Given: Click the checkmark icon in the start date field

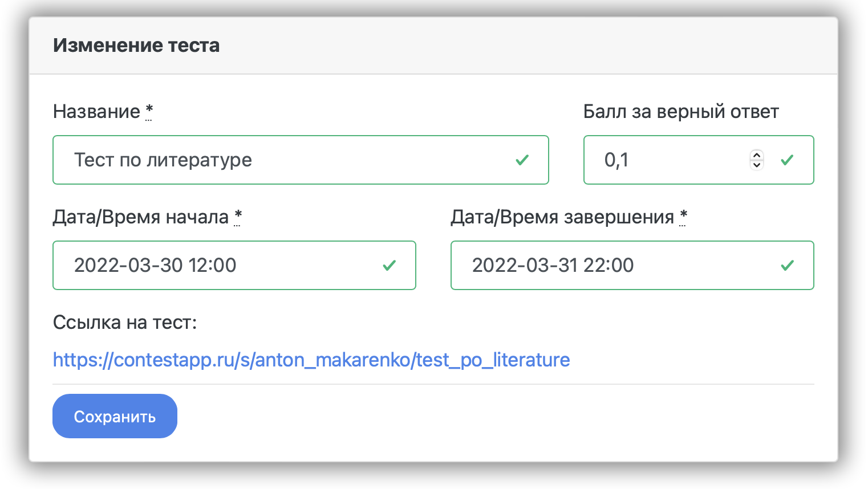Looking at the screenshot, I should 389,266.
